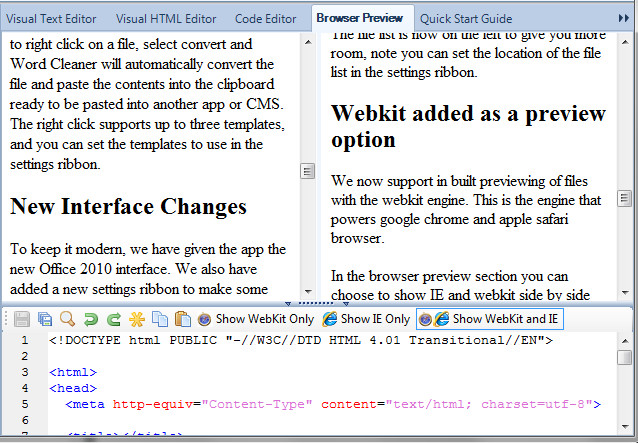Click the green Undo arrow
638x443 pixels.
[90, 319]
